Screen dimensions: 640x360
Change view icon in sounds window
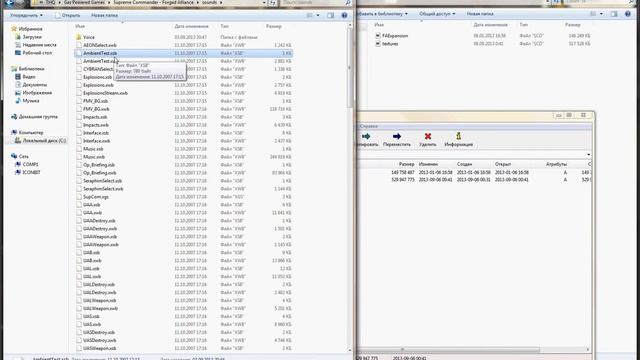[310, 15]
